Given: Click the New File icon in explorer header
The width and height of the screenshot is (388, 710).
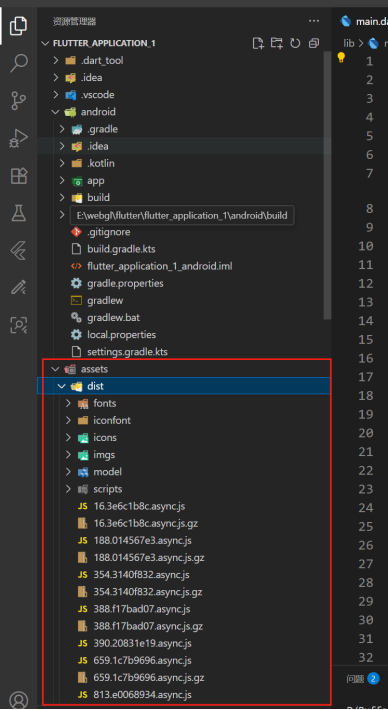Looking at the screenshot, I should [x=258, y=43].
